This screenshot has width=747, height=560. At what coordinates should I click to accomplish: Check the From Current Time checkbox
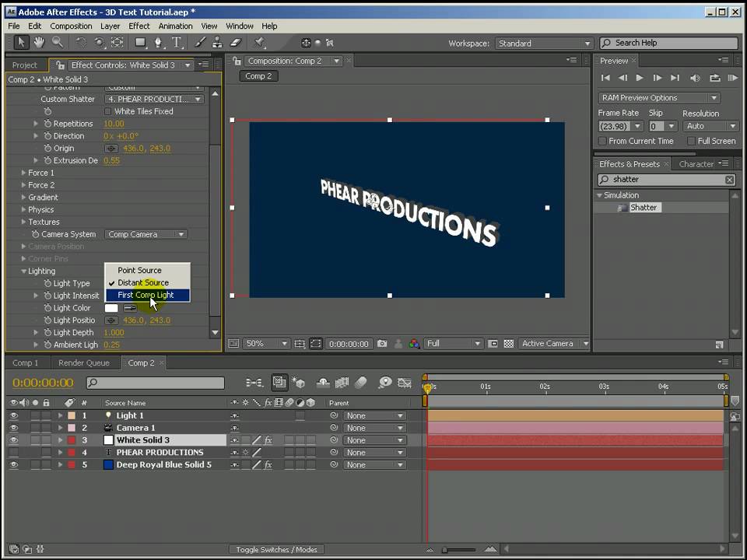[602, 141]
